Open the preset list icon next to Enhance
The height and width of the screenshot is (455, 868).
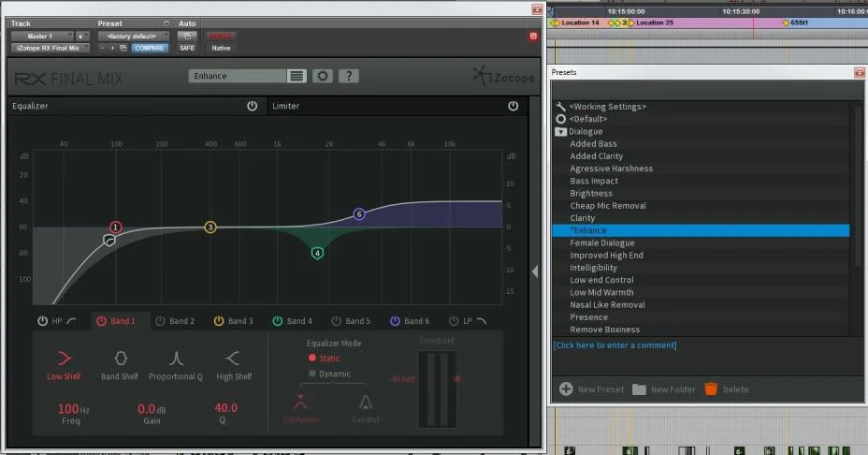297,76
